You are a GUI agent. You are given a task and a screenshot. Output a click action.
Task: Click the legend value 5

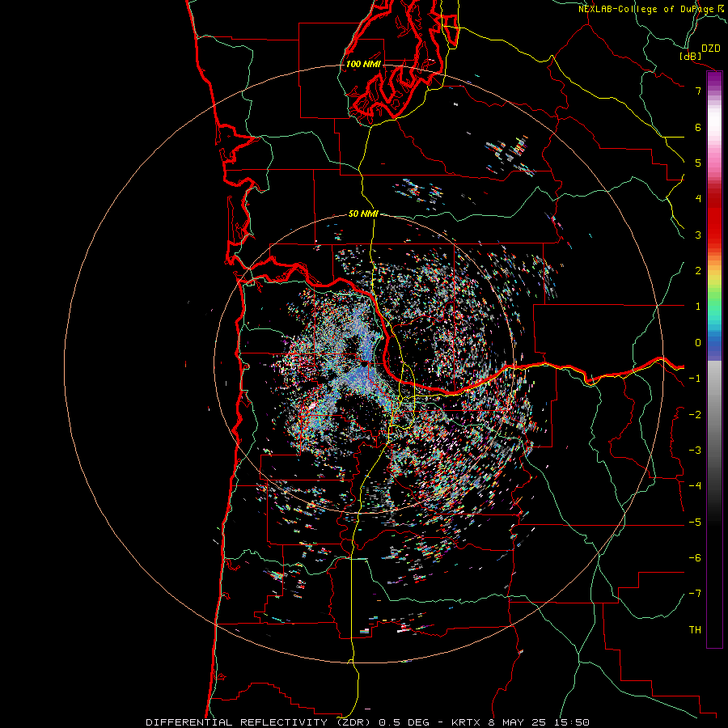[698, 163]
